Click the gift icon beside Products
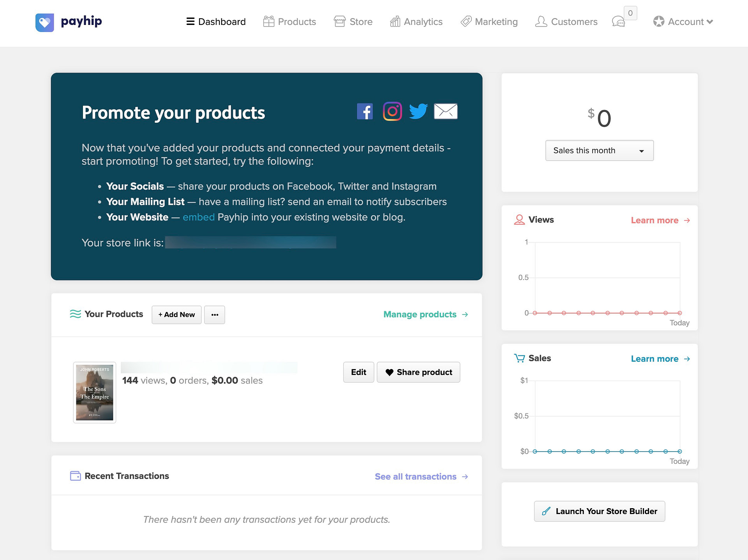Screen dimensions: 748x560 (x=269, y=21)
